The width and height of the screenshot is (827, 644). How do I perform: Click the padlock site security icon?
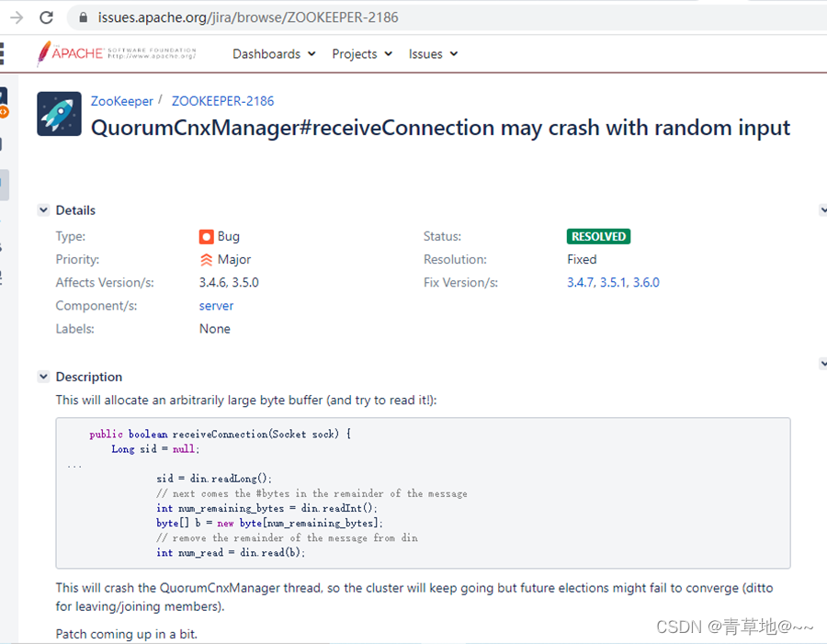click(83, 17)
